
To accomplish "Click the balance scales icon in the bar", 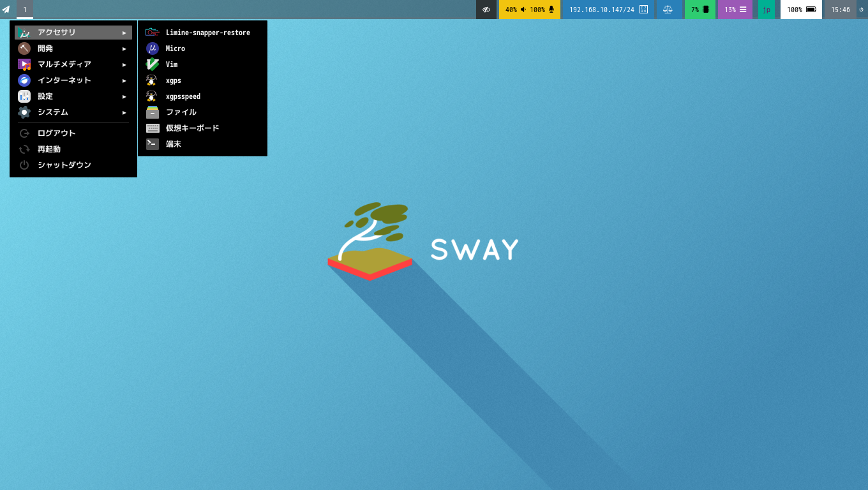I will coord(668,10).
